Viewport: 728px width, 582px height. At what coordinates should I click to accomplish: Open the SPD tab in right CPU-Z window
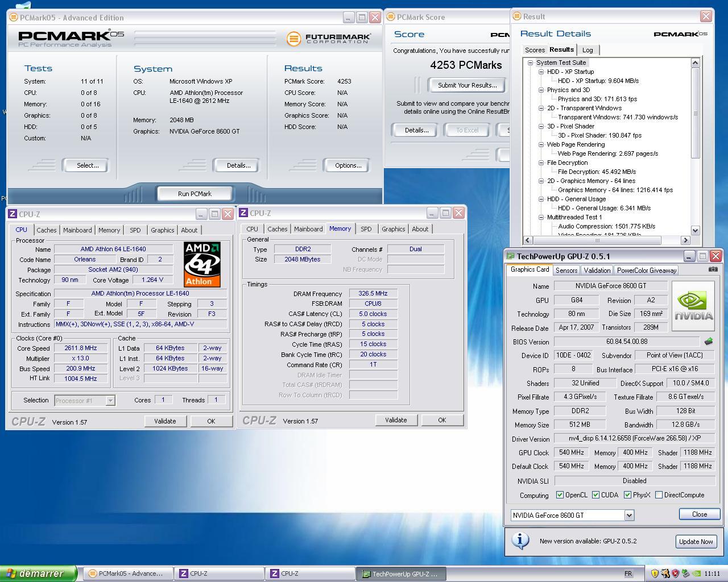(x=366, y=229)
